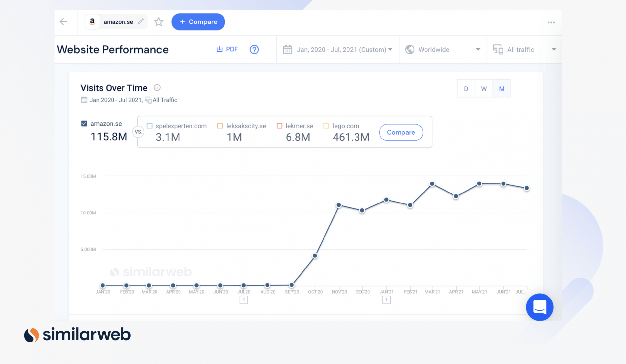The height and width of the screenshot is (364, 626).
Task: Check the lekmer.se checkbox
Action: (x=279, y=126)
